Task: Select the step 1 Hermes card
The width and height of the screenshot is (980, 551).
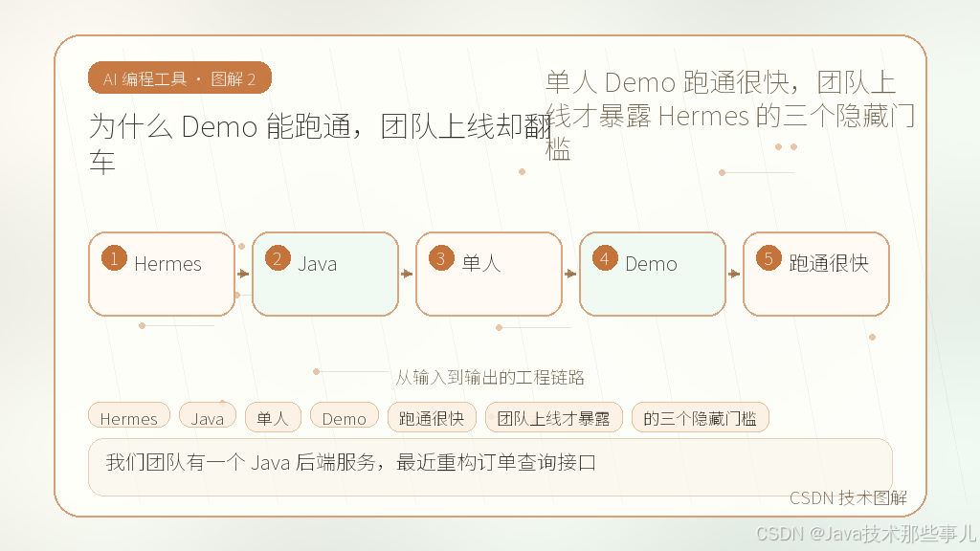Action: pyautogui.click(x=161, y=274)
